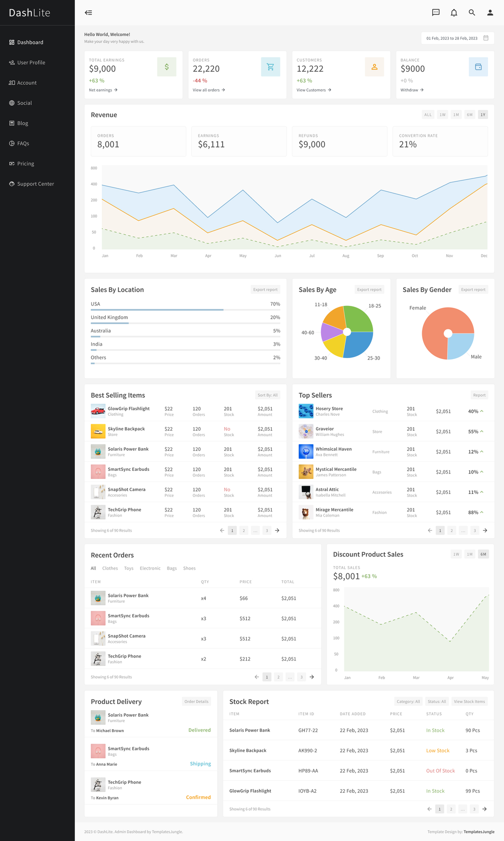Open the chat messages icon
504x841 pixels.
[436, 13]
